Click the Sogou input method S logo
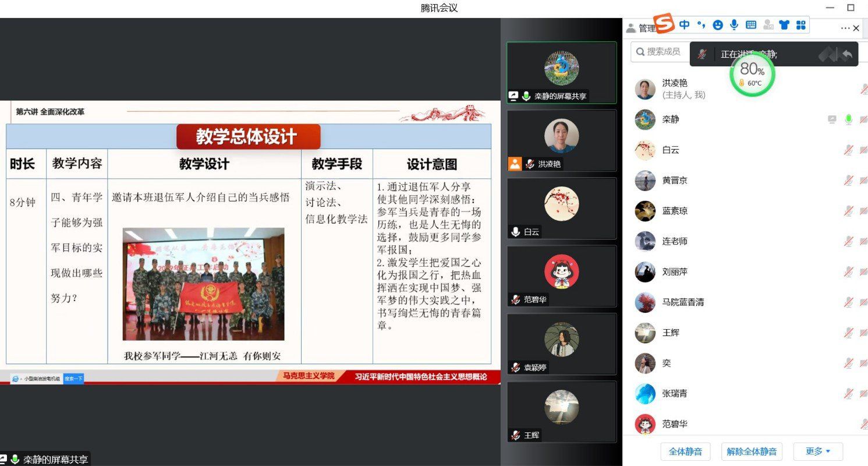Image resolution: width=868 pixels, height=466 pixels. (664, 24)
